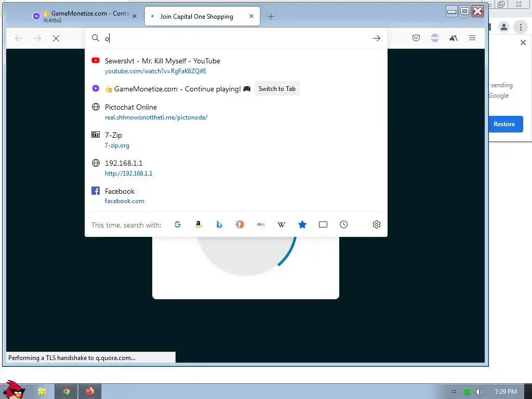Go forward with the right arrow button

37,38
